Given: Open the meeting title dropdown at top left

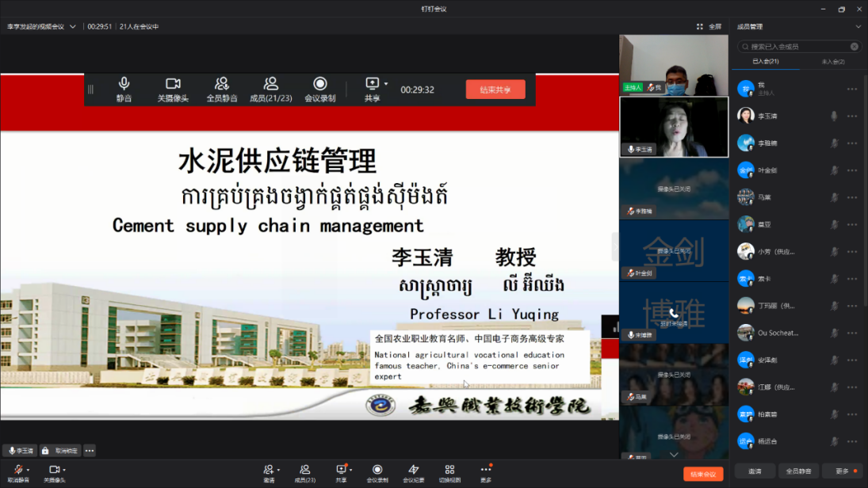Looking at the screenshot, I should click(73, 25).
